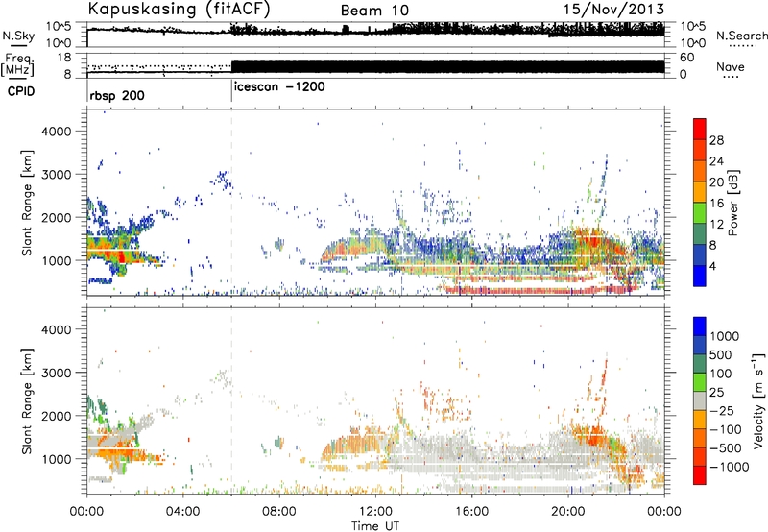Click the blue 4 dB power colorbar segment
This screenshot has height=532, width=768.
pos(700,276)
